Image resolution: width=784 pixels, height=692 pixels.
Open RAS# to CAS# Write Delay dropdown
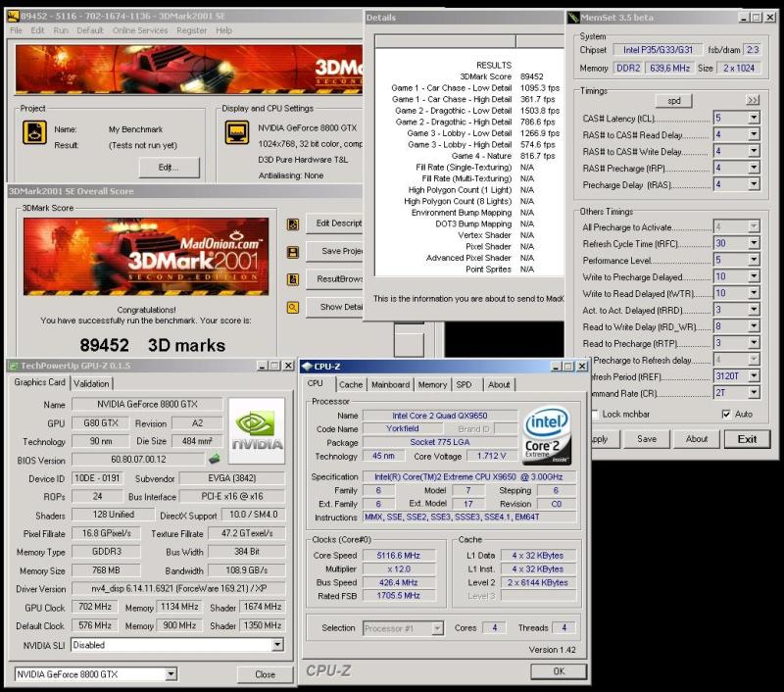[x=754, y=151]
